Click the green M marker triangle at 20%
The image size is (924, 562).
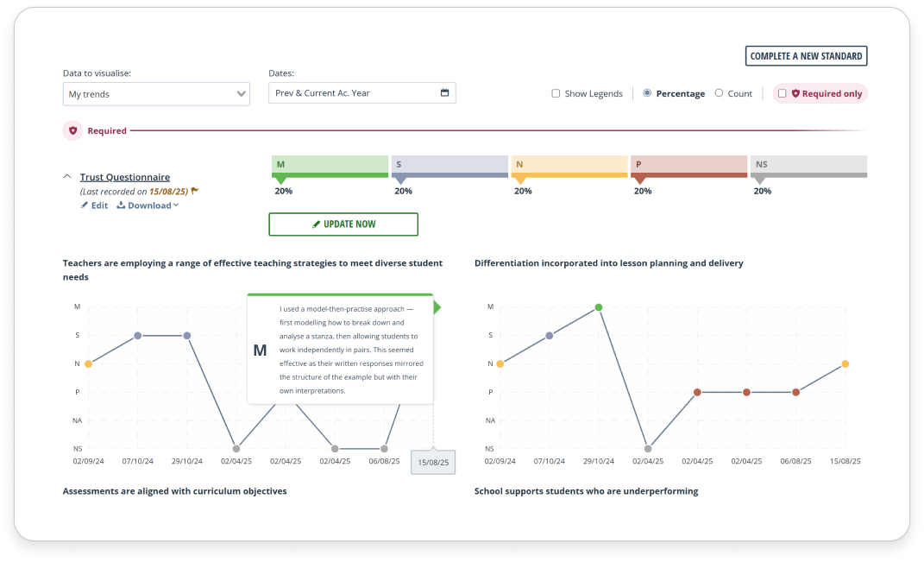(280, 180)
